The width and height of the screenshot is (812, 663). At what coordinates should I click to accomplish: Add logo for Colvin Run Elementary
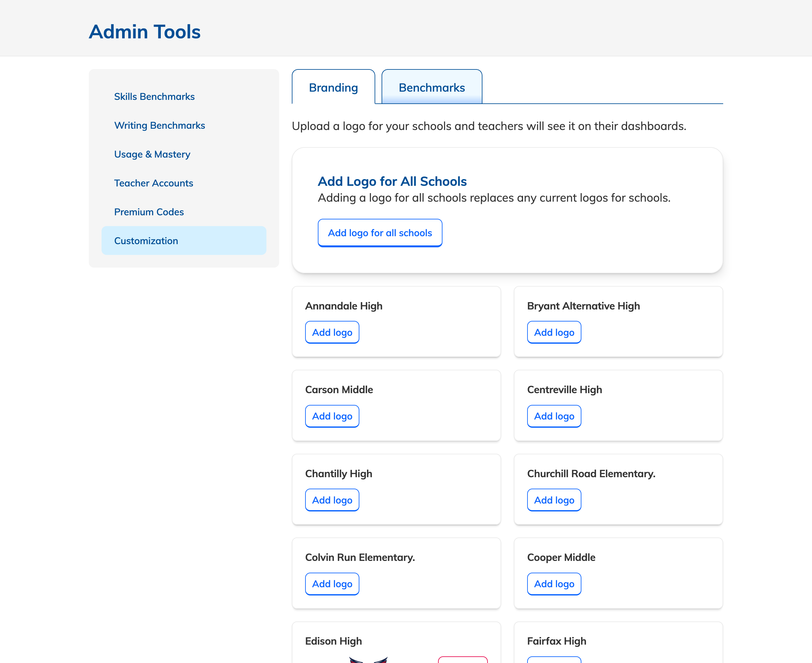[x=332, y=583]
